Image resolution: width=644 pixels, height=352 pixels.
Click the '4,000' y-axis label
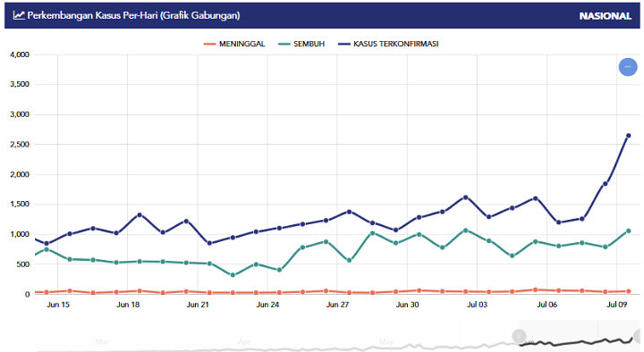tap(20, 54)
